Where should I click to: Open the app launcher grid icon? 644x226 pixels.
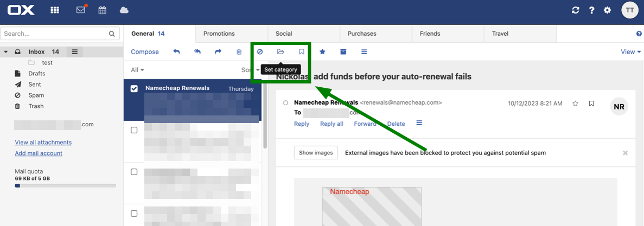tap(55, 10)
